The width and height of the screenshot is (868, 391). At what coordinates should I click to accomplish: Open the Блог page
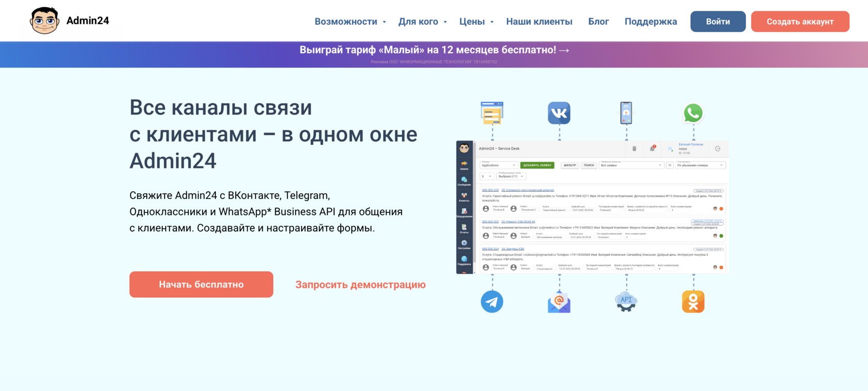598,22
